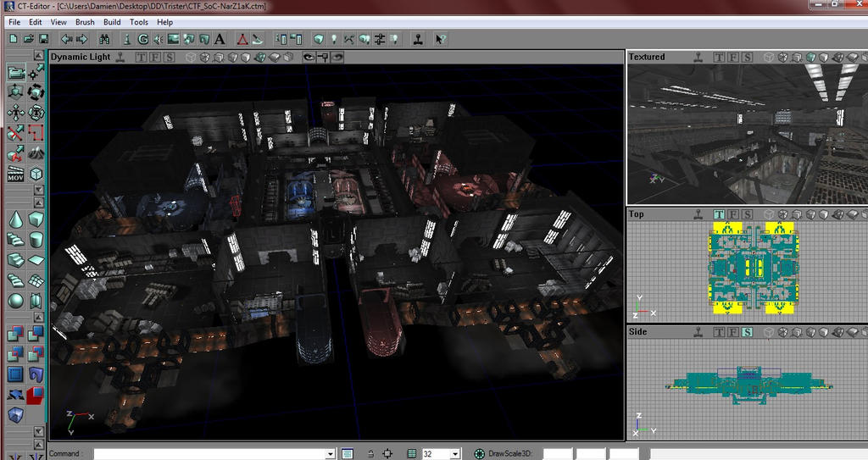
Task: Toggle realtime preview joystick in Textured viewport
Action: 698,57
